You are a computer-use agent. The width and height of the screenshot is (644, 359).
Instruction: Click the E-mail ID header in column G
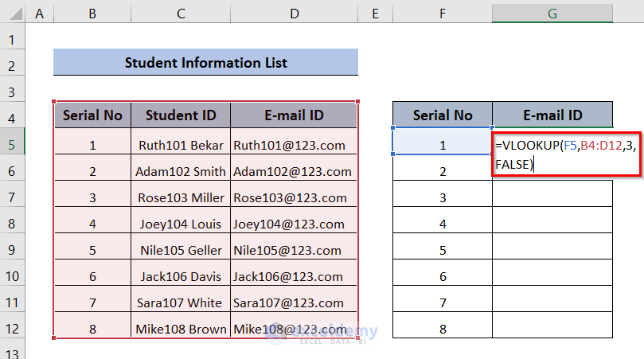pos(552,115)
